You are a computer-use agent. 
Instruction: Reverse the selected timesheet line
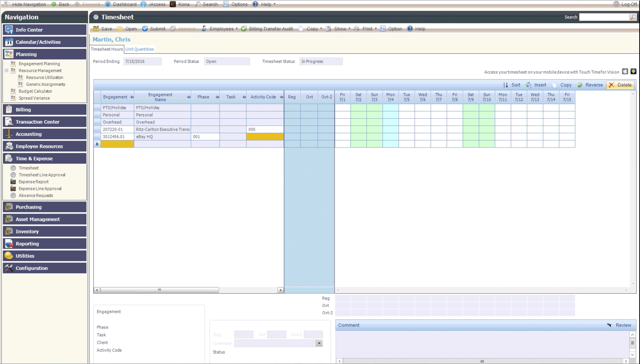[590, 85]
